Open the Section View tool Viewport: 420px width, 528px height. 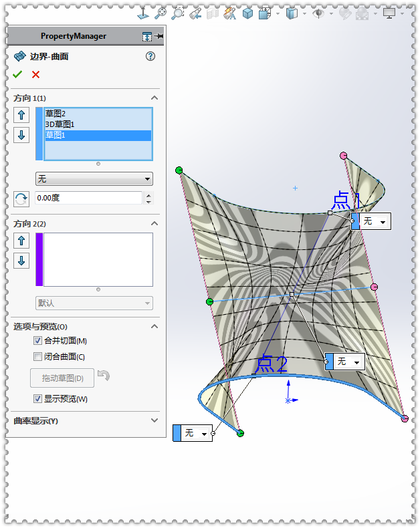(213, 13)
